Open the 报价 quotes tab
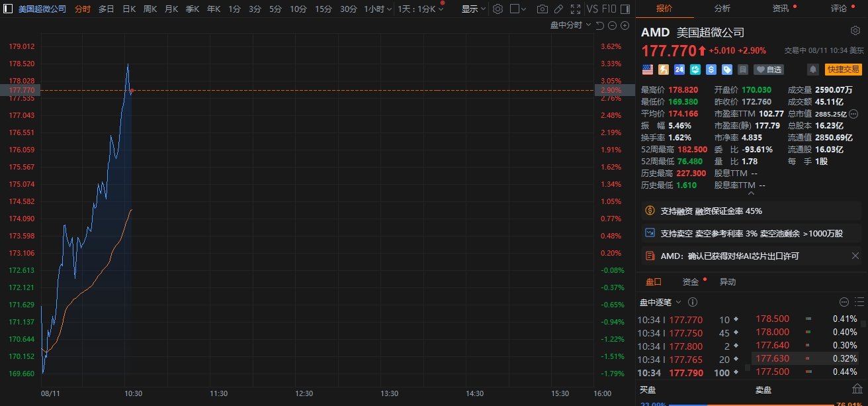The image size is (868, 406). click(x=664, y=9)
